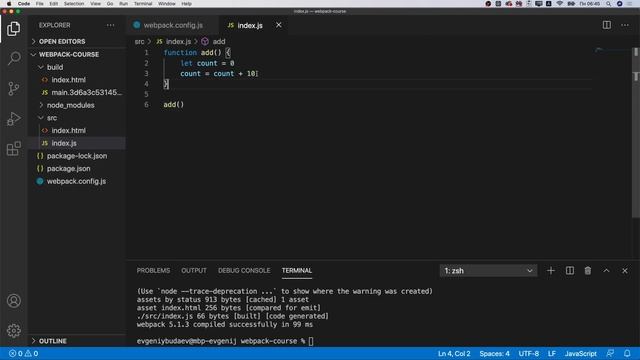Open package.json file
This screenshot has height=360, width=640.
click(77, 168)
